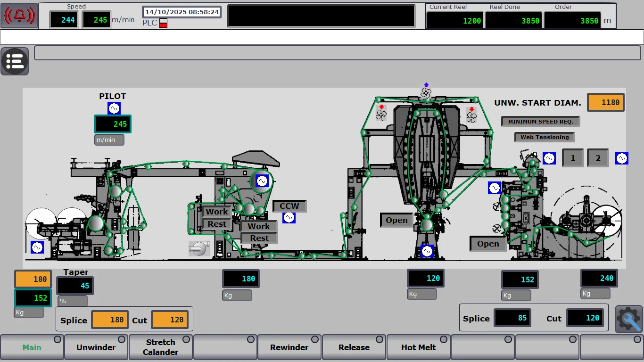Click the pump blower icon near calander

point(198,248)
